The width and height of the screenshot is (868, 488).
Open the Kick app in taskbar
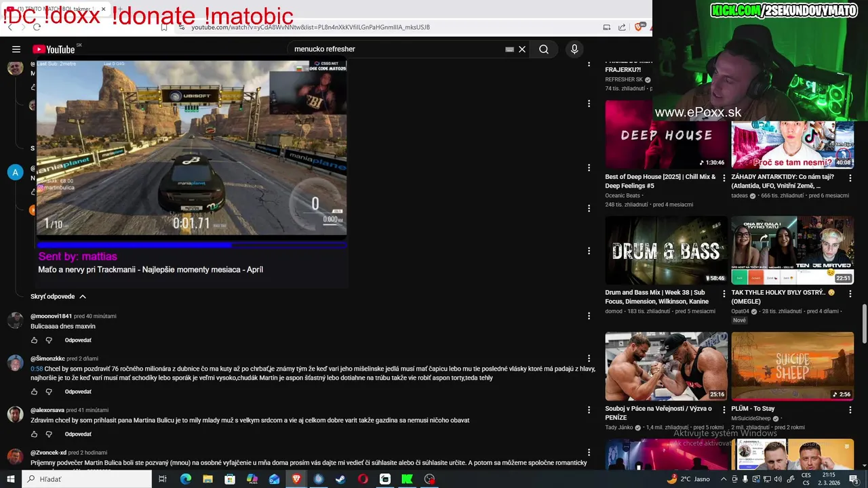(x=407, y=479)
